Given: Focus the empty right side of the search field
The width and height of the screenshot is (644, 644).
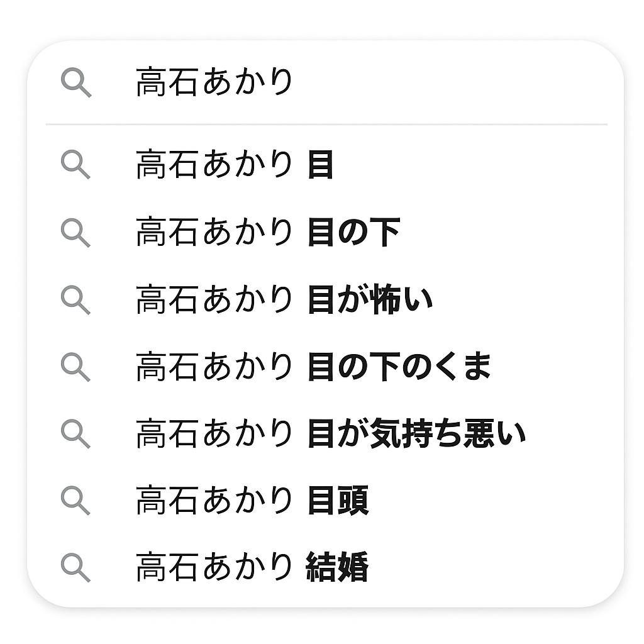Looking at the screenshot, I should click(453, 83).
